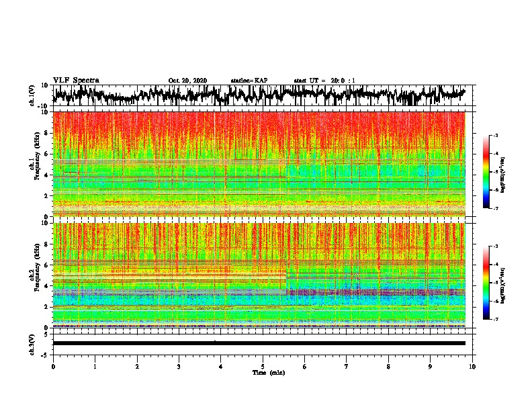The height and width of the screenshot is (411, 532).
Task: Click the "ch.3(V)" axis label
Action: tap(32, 345)
